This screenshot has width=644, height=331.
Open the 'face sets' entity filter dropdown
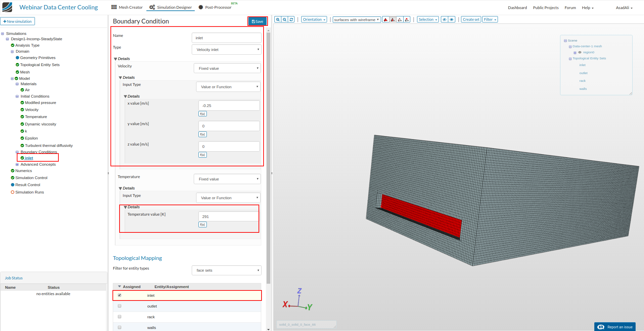[227, 270]
